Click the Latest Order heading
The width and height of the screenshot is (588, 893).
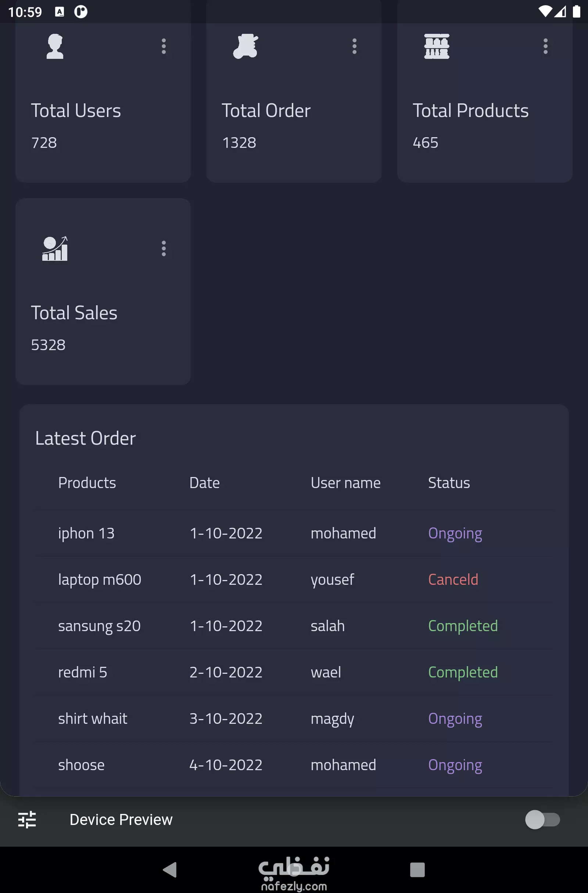tap(85, 438)
